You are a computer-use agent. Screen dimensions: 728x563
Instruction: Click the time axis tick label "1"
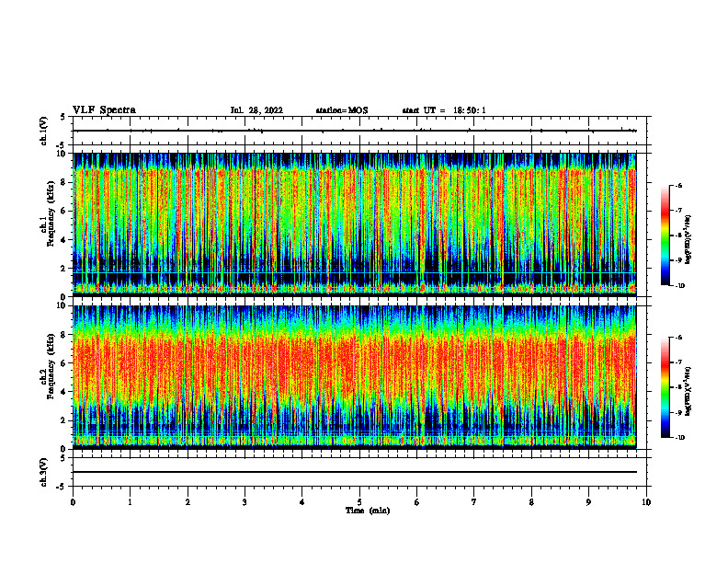point(130,502)
